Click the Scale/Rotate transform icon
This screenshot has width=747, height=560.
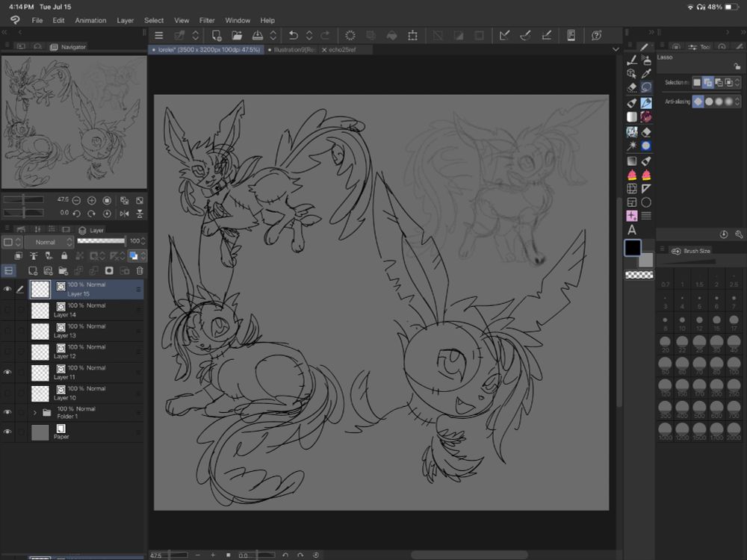pyautogui.click(x=412, y=36)
